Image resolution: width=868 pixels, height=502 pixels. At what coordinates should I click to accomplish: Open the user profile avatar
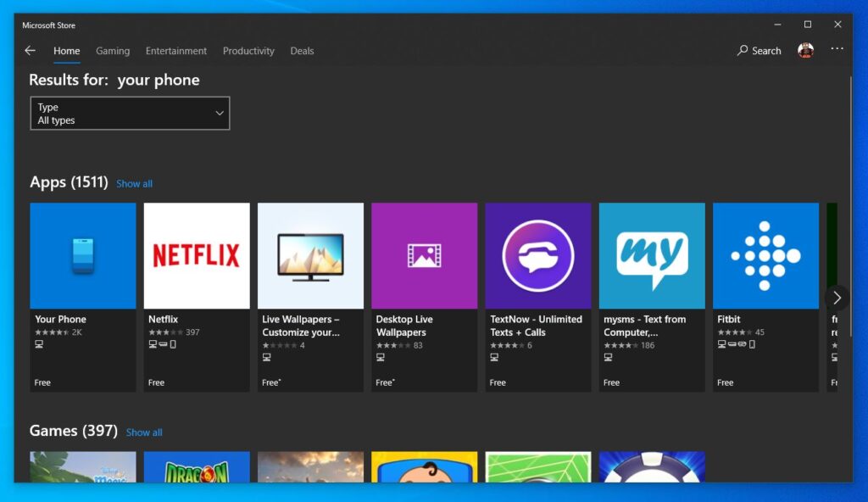click(x=805, y=50)
